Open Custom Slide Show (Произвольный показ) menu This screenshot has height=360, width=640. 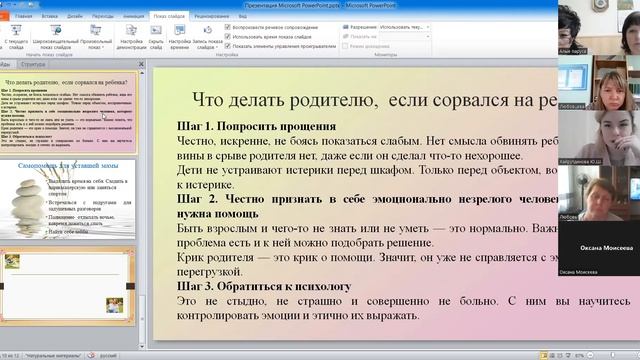point(96,37)
